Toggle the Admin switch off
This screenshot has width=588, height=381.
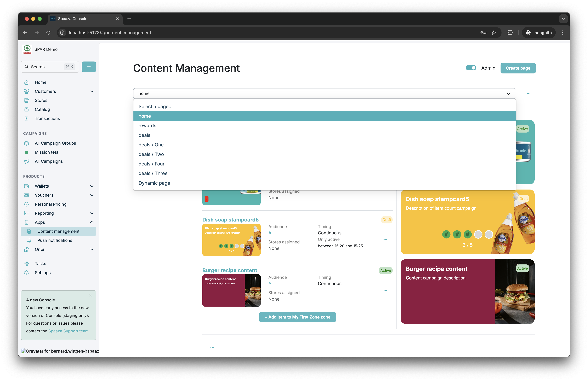(471, 68)
